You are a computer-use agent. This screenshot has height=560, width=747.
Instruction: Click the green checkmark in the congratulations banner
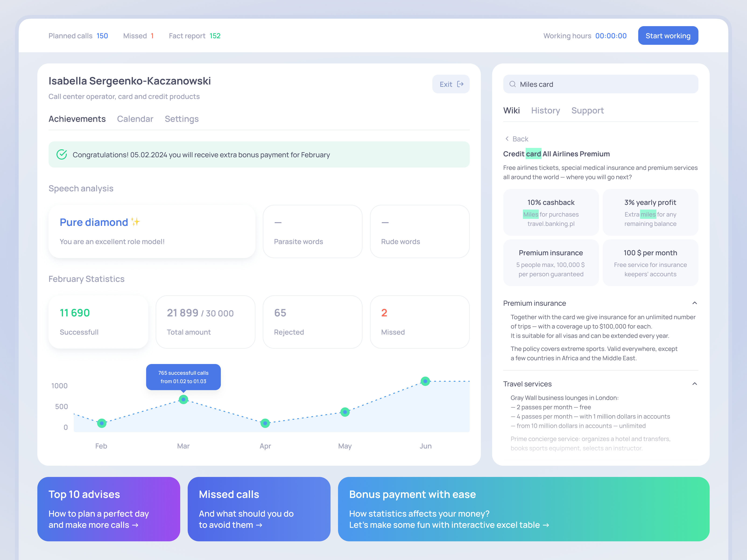(62, 155)
